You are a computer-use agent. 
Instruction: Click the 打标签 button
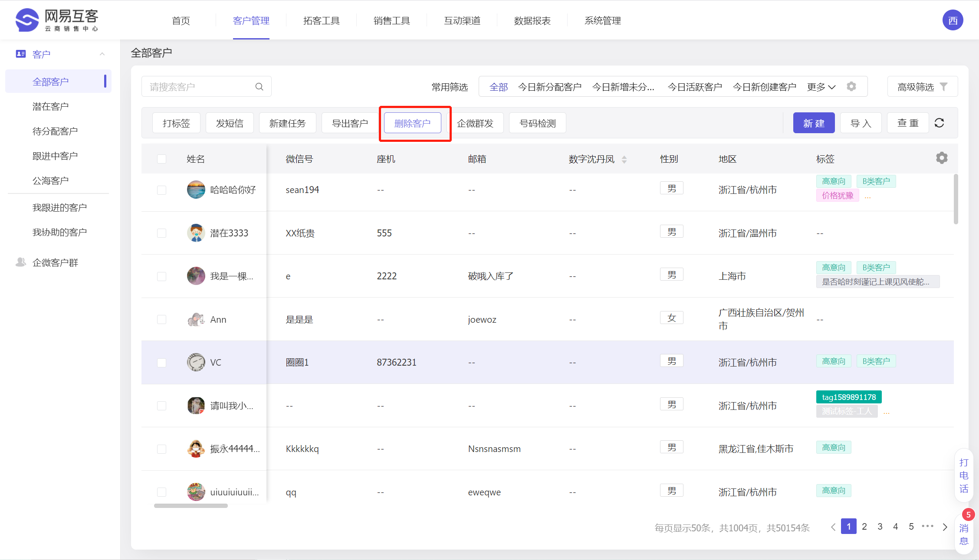pyautogui.click(x=176, y=123)
